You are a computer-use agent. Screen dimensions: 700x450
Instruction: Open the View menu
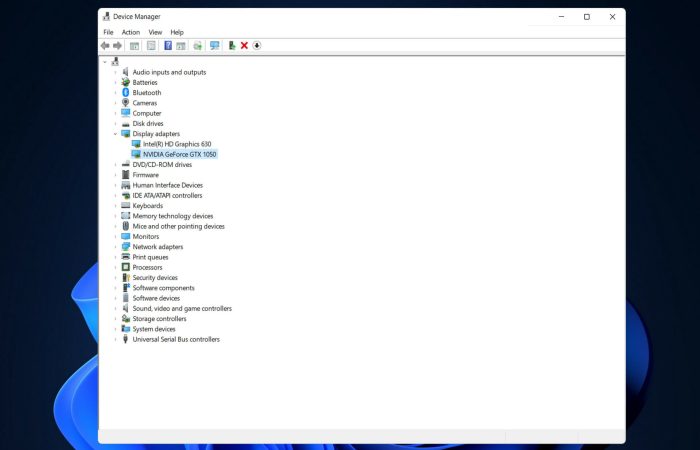click(155, 32)
